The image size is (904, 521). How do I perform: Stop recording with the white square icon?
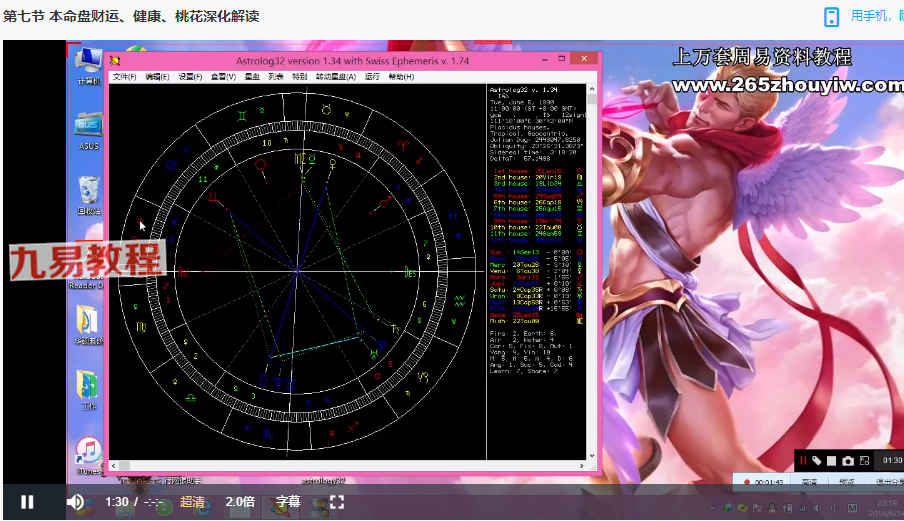click(x=831, y=460)
